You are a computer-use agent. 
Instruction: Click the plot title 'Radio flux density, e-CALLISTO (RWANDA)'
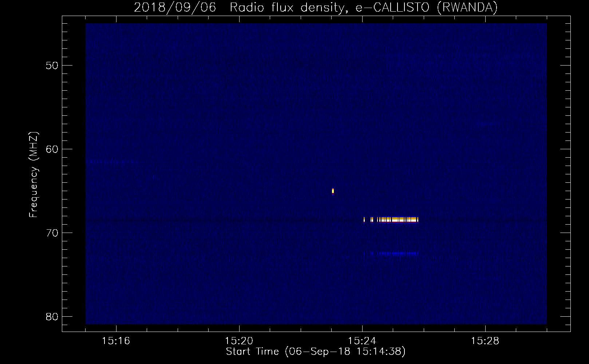pos(364,7)
